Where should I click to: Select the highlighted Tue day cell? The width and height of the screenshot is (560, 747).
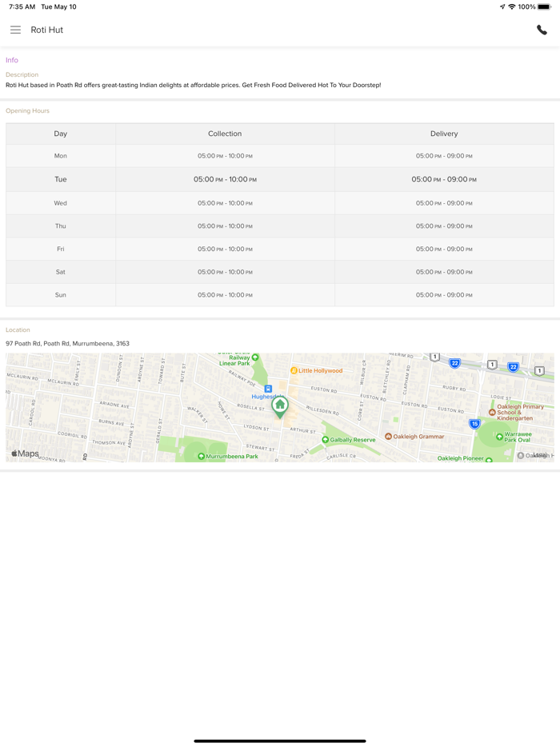(x=61, y=180)
